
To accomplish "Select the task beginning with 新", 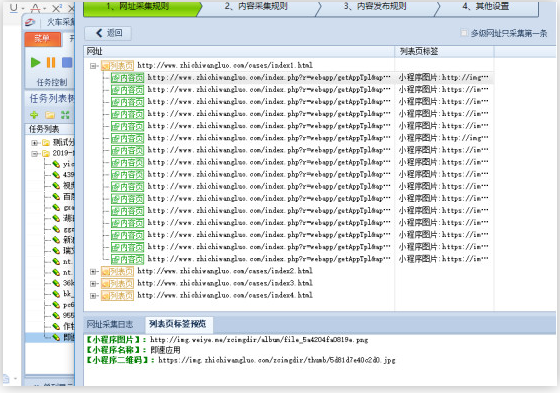I will (x=69, y=240).
